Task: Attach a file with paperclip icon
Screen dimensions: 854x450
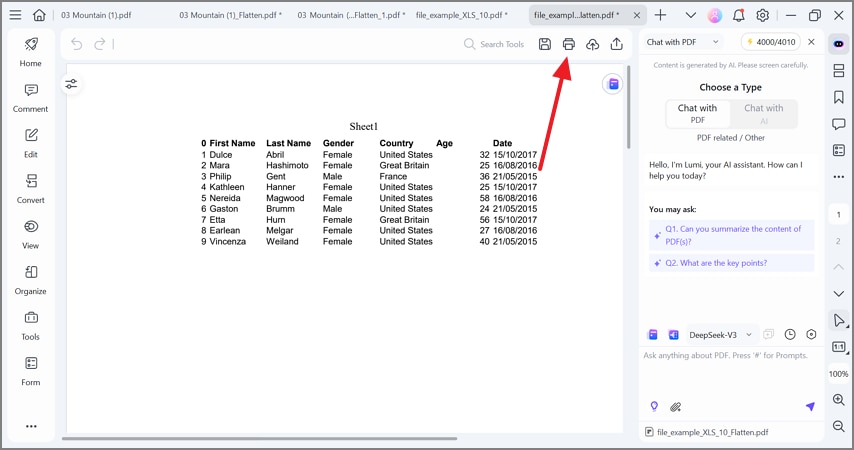Action: (x=675, y=406)
